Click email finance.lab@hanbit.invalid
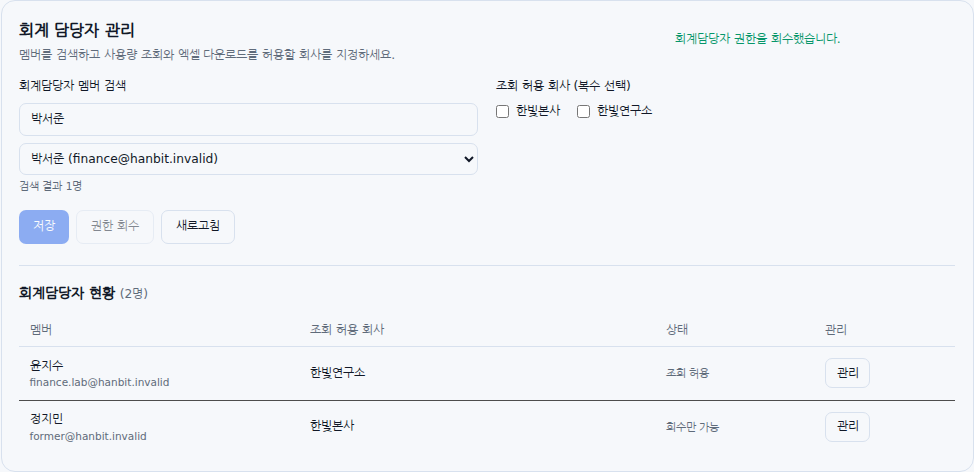 tap(99, 382)
